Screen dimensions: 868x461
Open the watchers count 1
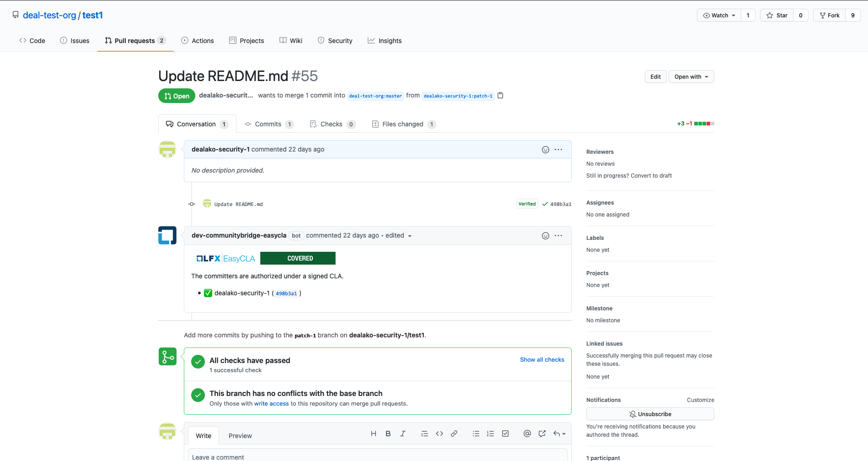coord(748,15)
